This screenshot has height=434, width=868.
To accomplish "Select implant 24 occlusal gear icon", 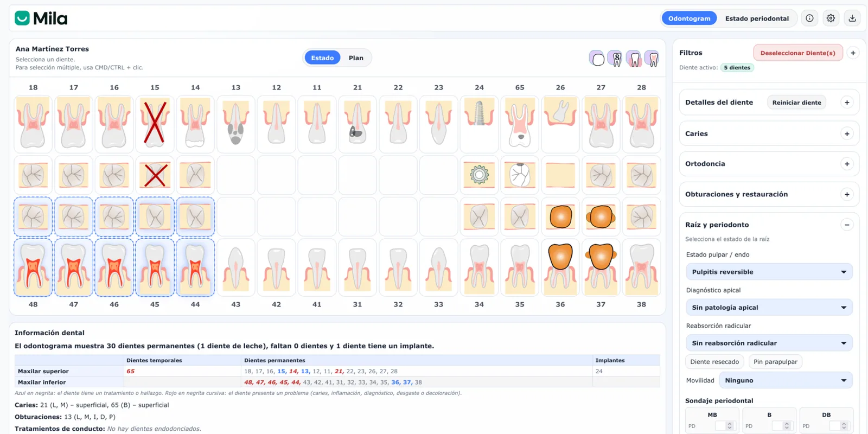I will (479, 175).
